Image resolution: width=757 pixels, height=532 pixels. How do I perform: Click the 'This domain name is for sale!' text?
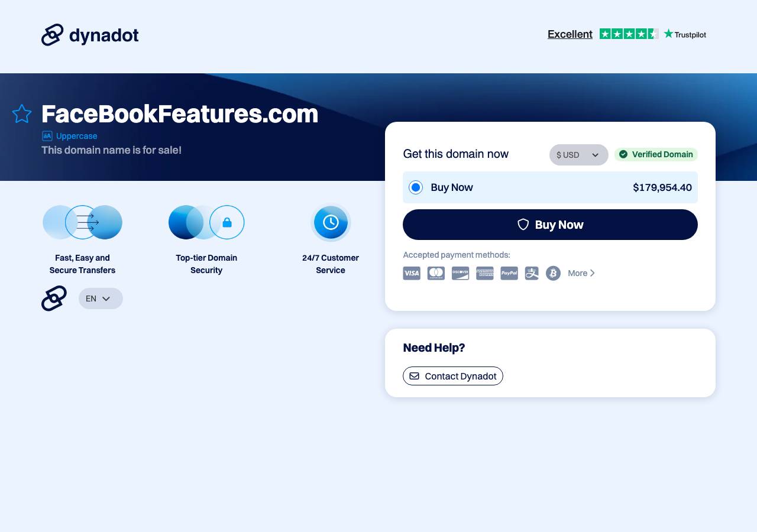coord(111,150)
